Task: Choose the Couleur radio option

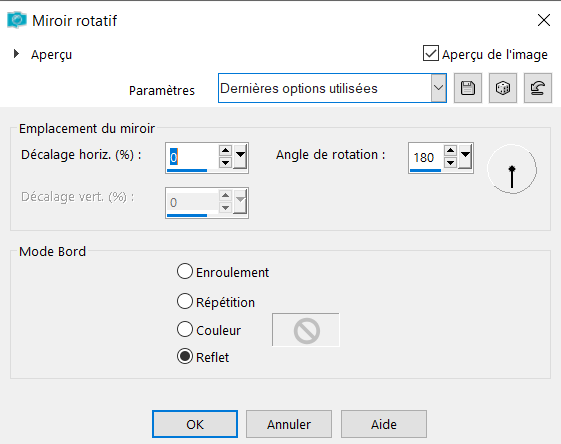Action: (185, 329)
